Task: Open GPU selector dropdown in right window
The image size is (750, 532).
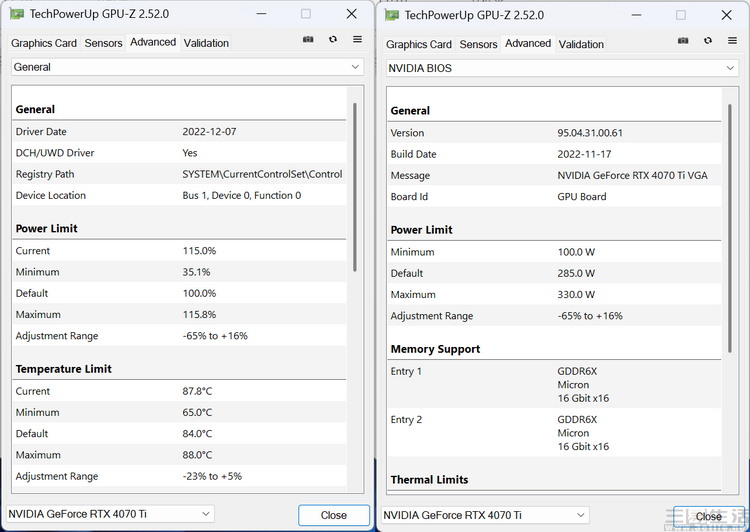Action: click(485, 516)
